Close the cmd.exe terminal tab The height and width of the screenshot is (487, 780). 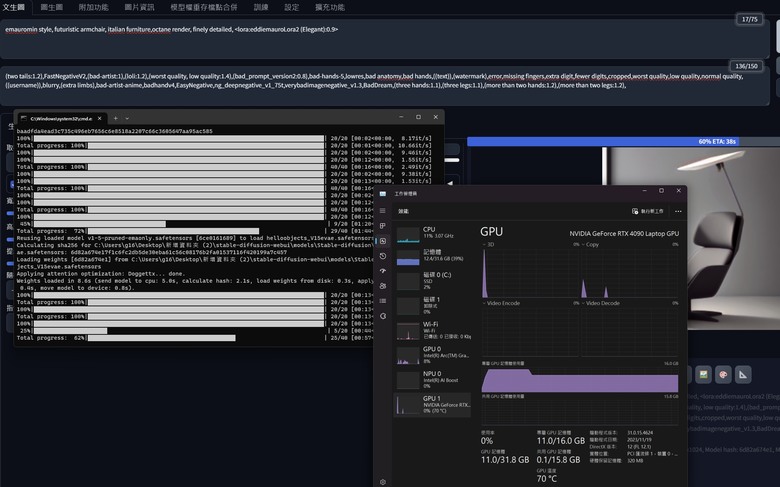pos(99,118)
